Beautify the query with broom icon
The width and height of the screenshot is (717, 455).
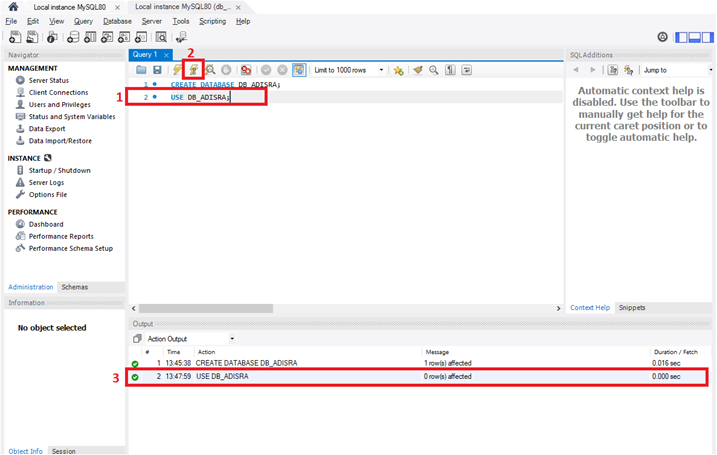pyautogui.click(x=417, y=70)
